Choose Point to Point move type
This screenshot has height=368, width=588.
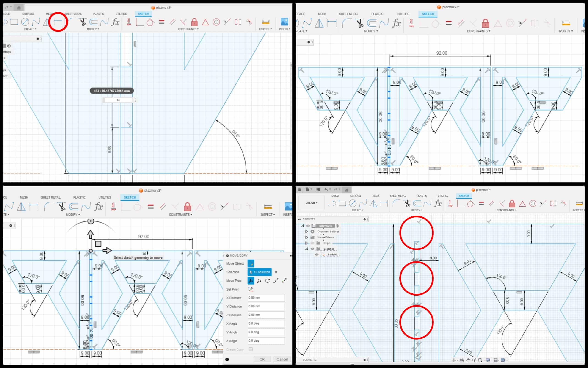point(276,281)
